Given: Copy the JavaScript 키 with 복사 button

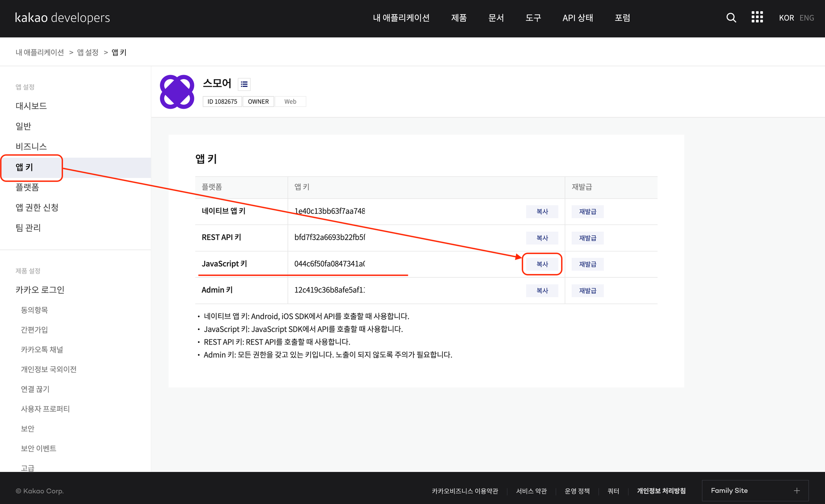Looking at the screenshot, I should 542,264.
